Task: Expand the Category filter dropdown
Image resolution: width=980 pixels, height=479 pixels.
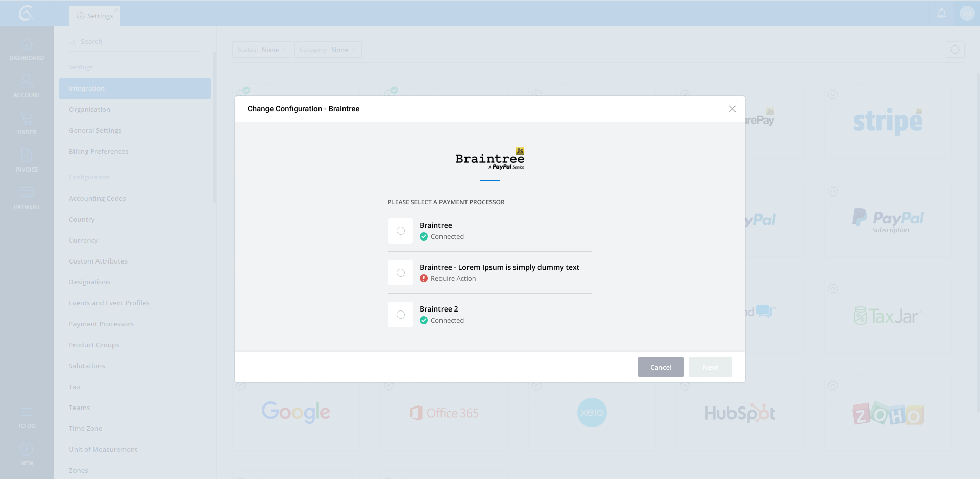Action: [x=327, y=50]
